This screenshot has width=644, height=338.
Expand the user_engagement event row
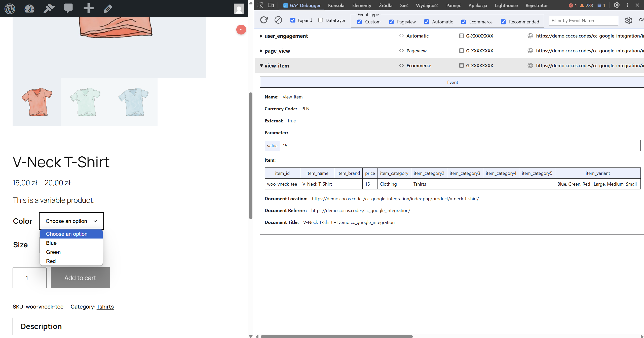[261, 36]
